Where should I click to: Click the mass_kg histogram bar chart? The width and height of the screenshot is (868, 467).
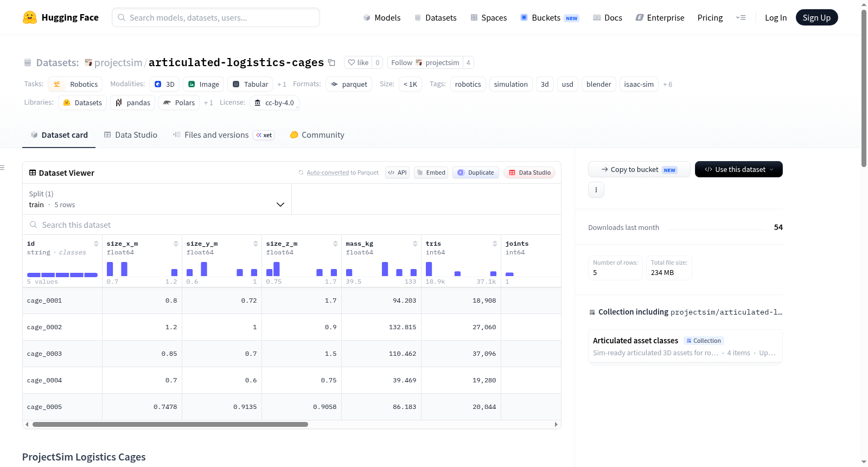click(381, 268)
